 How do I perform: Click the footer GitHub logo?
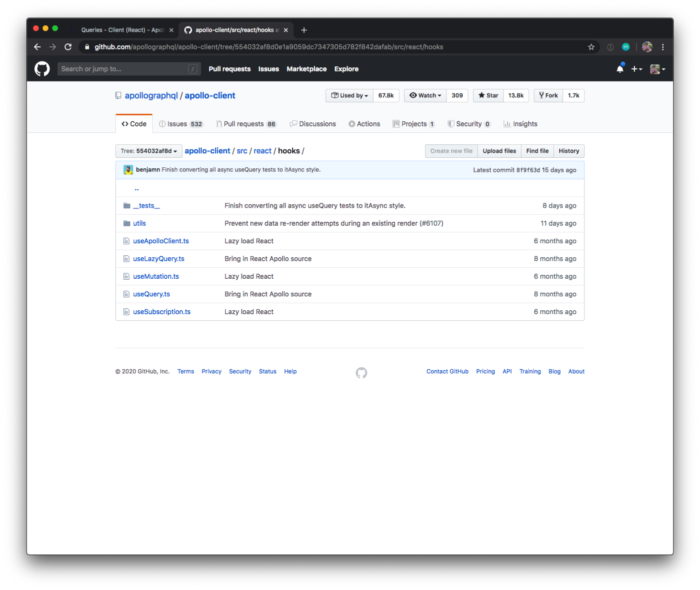click(x=361, y=373)
